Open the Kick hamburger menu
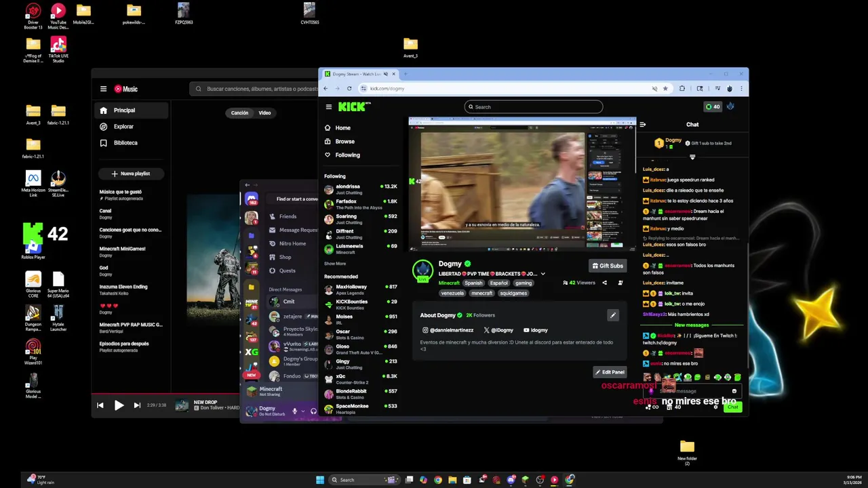 (x=329, y=106)
